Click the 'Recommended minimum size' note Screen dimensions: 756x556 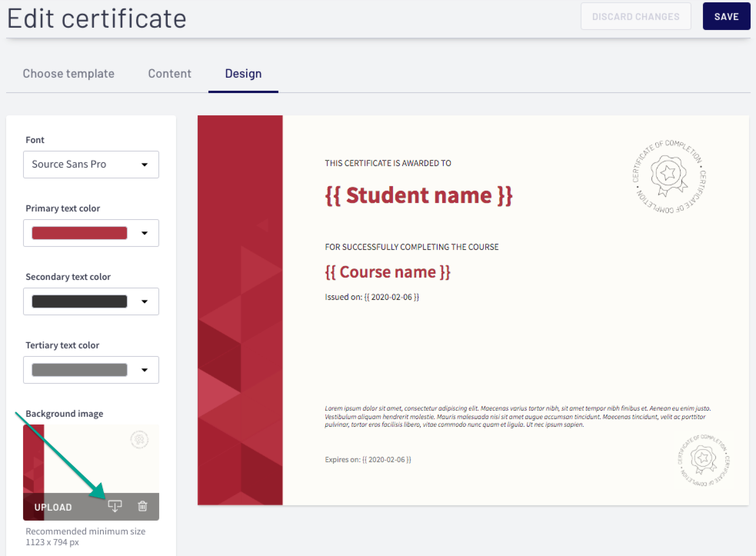pos(85,537)
